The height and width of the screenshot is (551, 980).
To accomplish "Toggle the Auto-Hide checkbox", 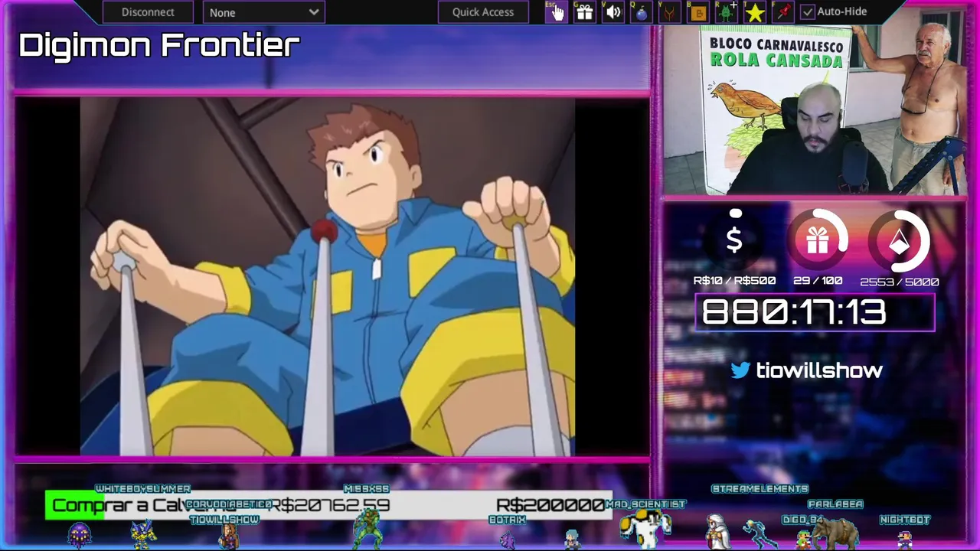I will tap(808, 11).
